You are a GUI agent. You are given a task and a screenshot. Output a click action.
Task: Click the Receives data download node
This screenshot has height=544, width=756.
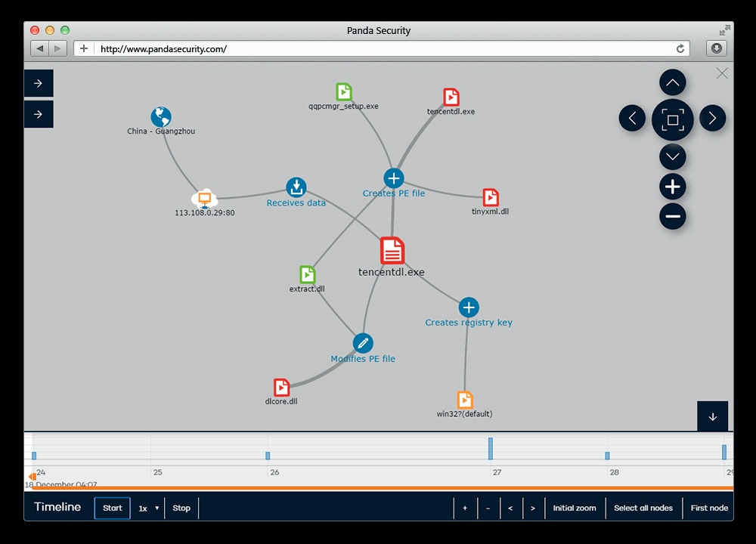click(296, 187)
